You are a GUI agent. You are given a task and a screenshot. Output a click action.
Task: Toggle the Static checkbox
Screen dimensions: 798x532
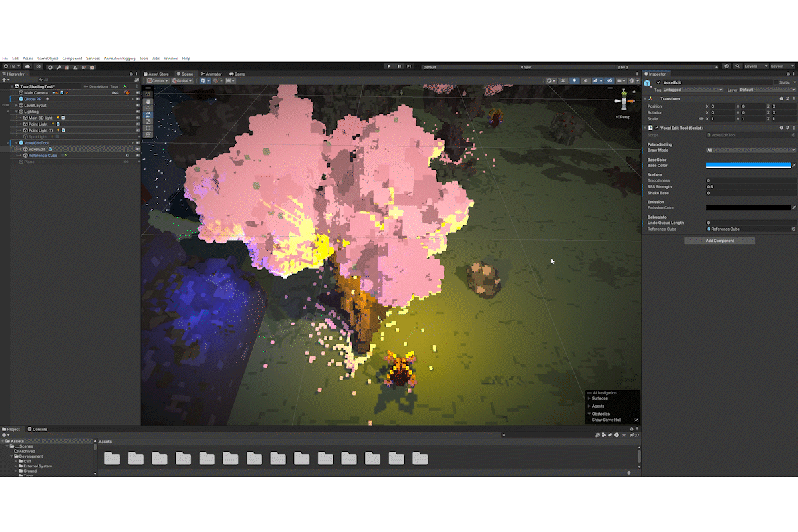coord(776,82)
